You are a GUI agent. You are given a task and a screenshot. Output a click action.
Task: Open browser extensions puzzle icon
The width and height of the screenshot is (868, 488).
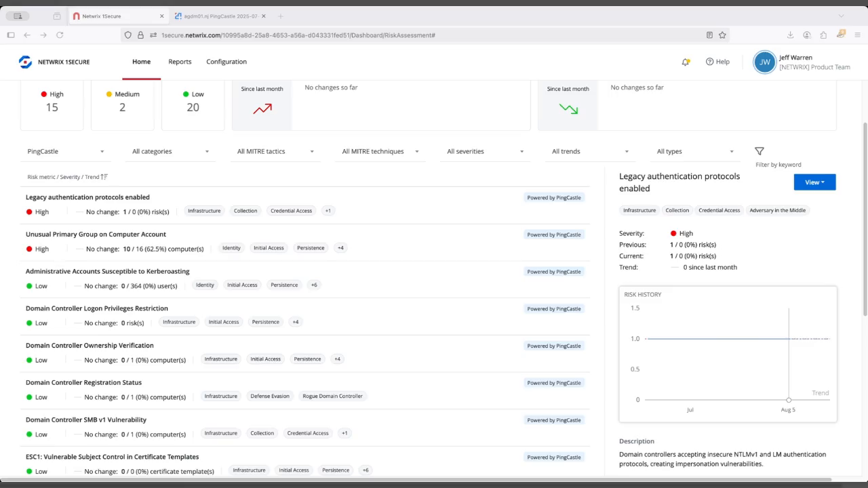823,35
